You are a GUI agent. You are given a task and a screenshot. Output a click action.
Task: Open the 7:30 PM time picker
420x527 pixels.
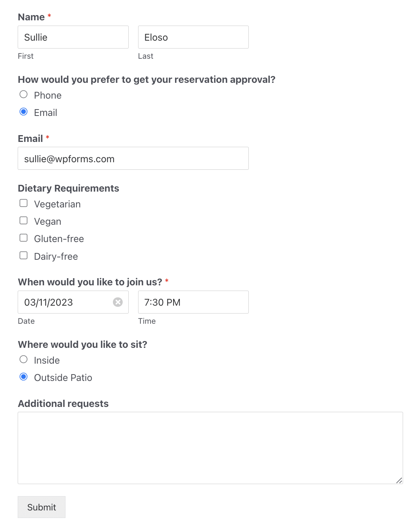[193, 302]
